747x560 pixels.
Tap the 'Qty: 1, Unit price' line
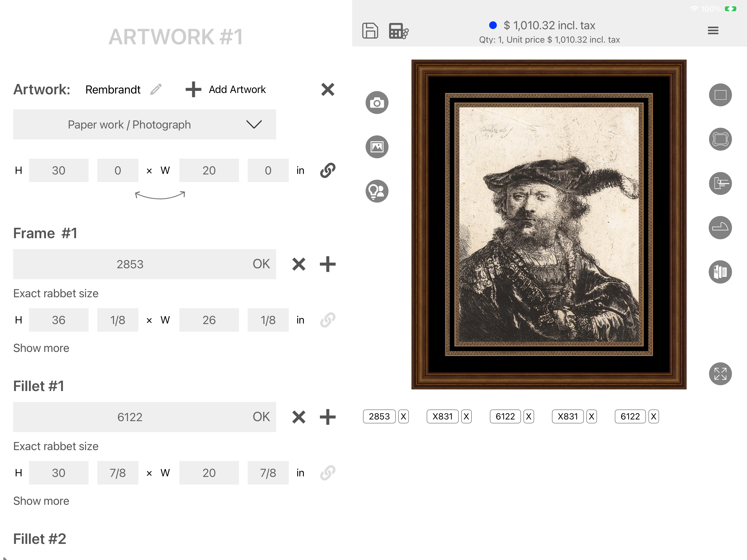coord(549,40)
